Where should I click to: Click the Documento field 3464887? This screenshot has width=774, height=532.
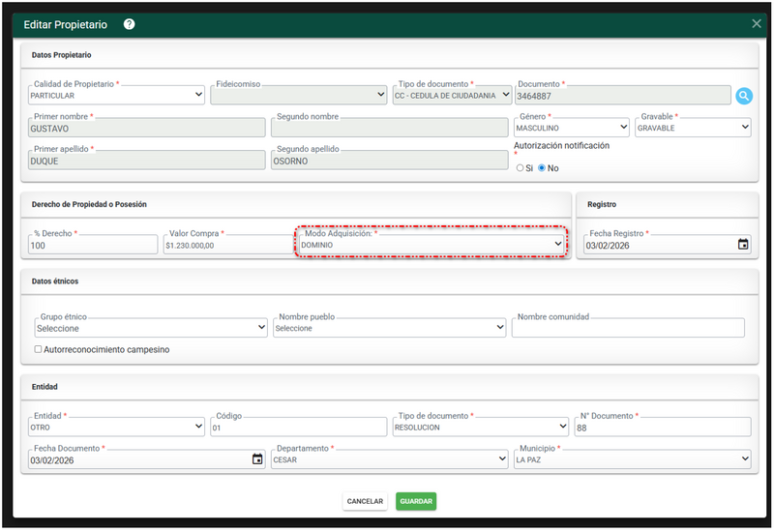click(x=622, y=95)
